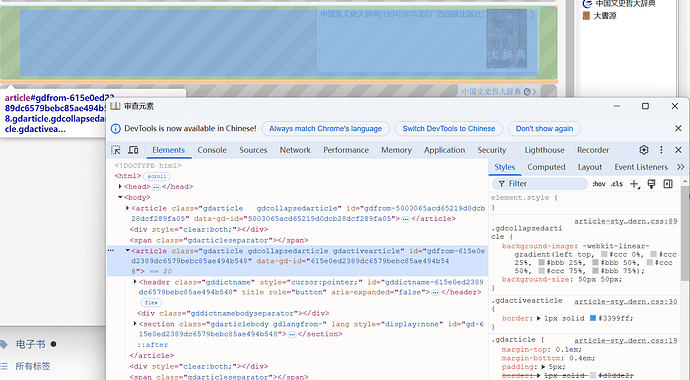Screen dimensions: 690x380
Task: Toggle rendering emulations paintbrush icon
Action: click(651, 184)
